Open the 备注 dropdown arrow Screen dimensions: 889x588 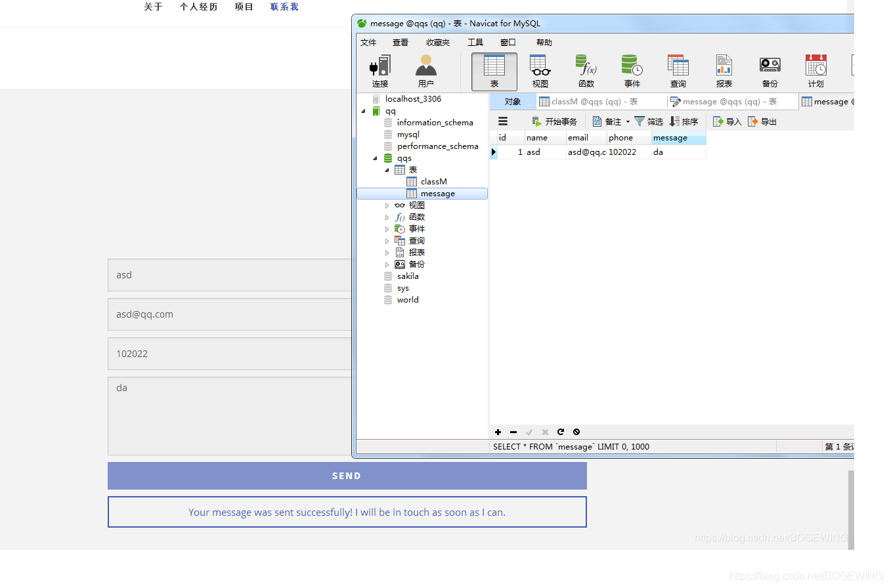628,121
